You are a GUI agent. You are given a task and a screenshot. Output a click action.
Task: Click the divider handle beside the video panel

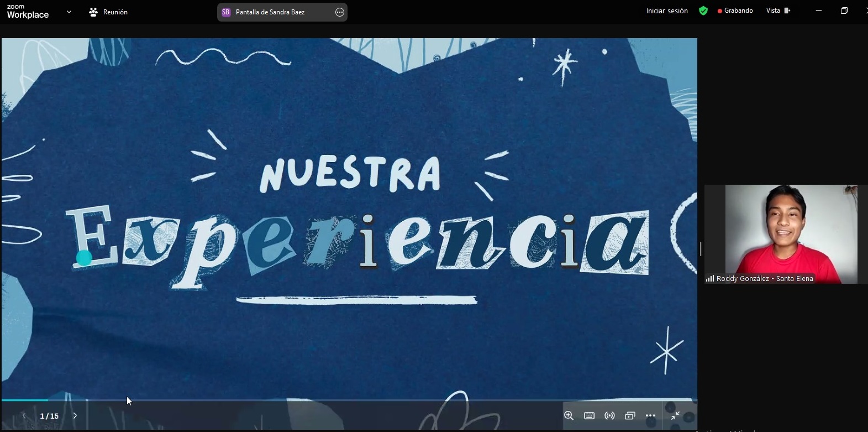(701, 249)
